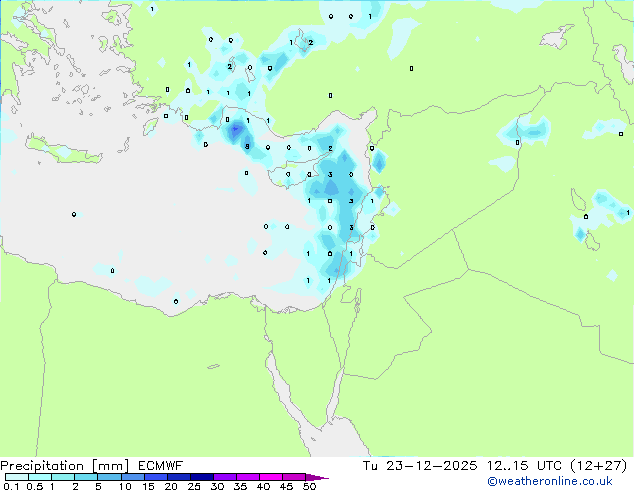Click the '10' legend scale label
634x490 pixels.
125,486
